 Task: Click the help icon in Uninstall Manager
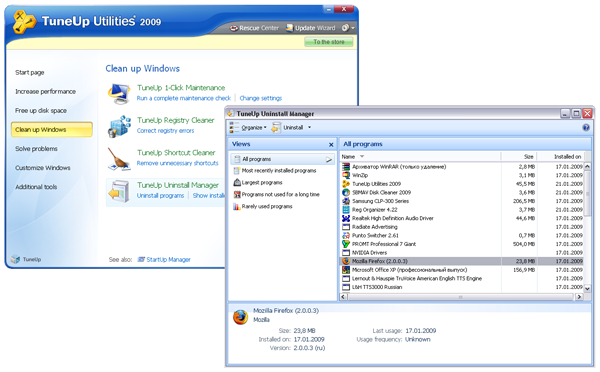coord(586,127)
